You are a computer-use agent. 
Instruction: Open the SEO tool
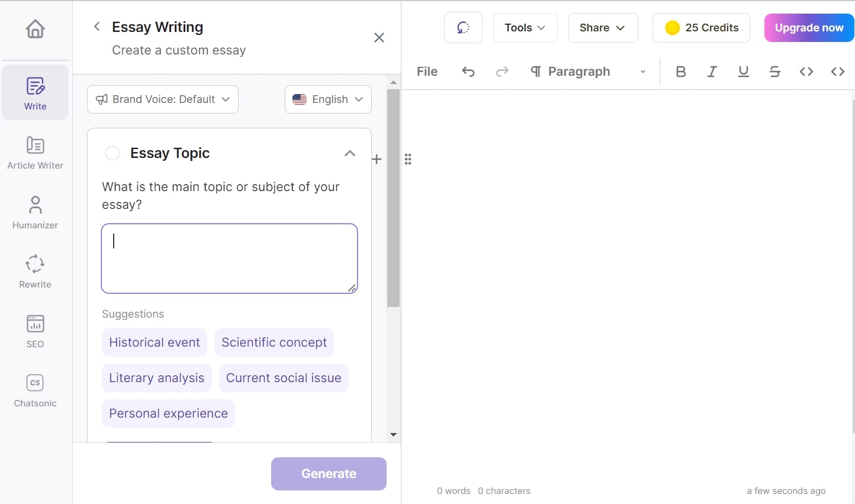35,331
